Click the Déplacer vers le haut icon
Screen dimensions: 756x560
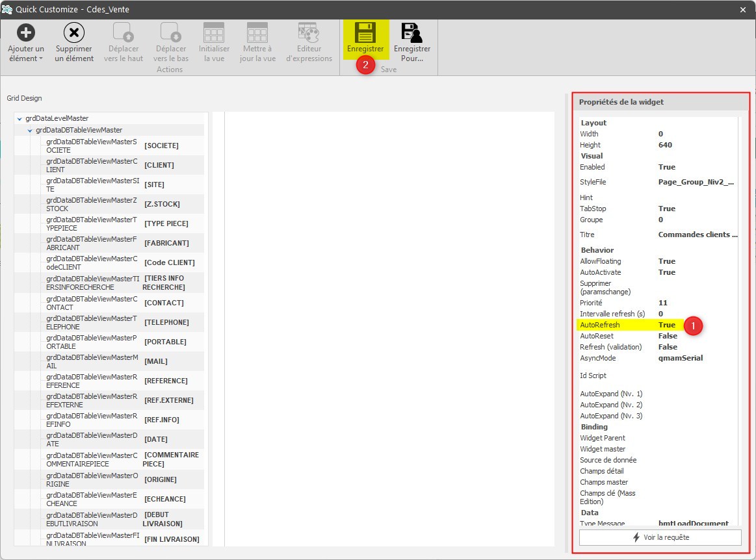(x=124, y=32)
